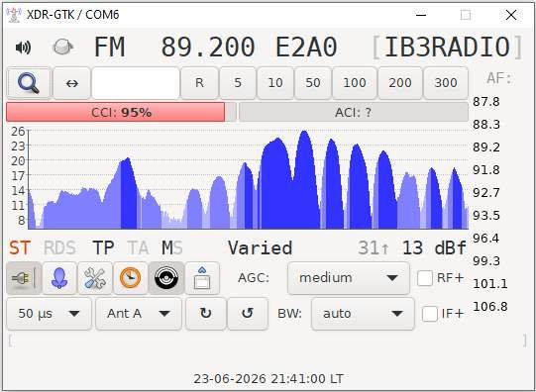
Task: Click the screenshot/window upload icon
Action: (x=202, y=278)
